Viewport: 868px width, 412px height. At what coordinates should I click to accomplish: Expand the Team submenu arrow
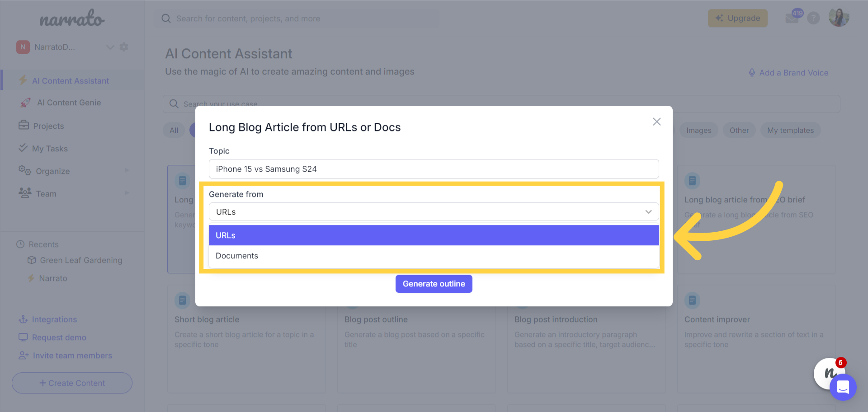[x=127, y=193]
